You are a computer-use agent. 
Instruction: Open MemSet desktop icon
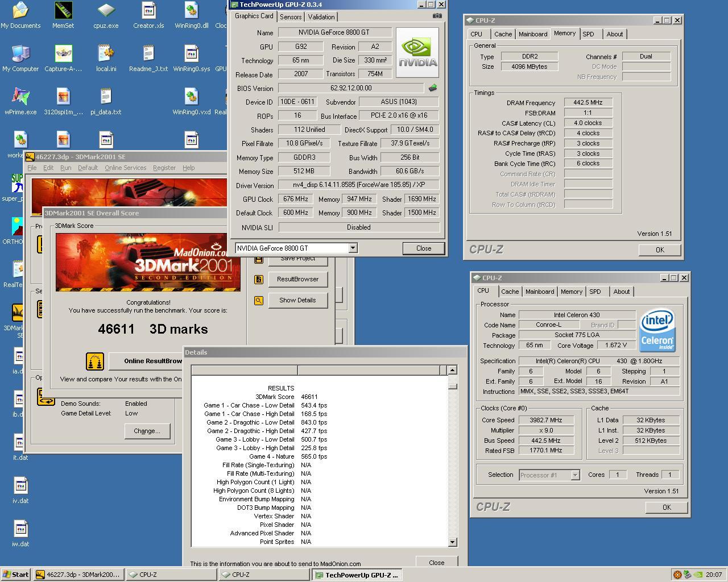(63, 15)
